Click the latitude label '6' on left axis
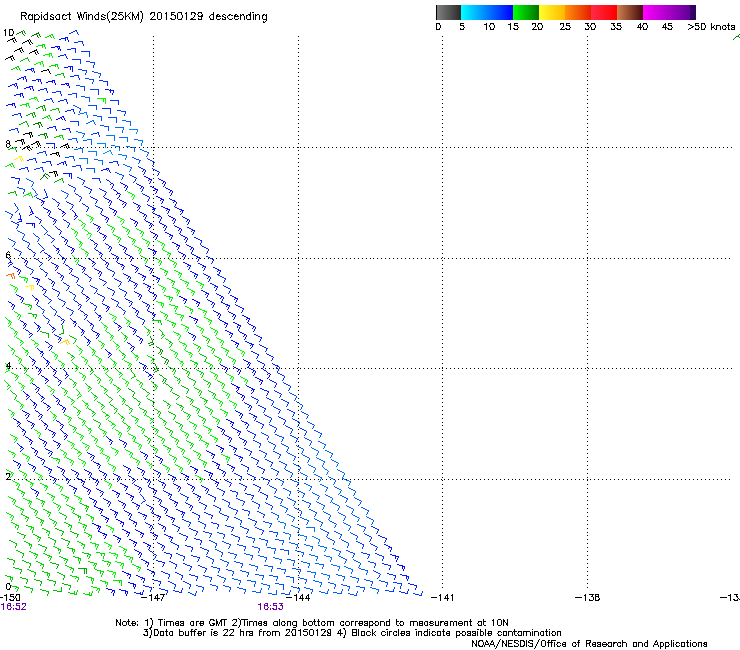This screenshot has width=740, height=650. point(8,255)
